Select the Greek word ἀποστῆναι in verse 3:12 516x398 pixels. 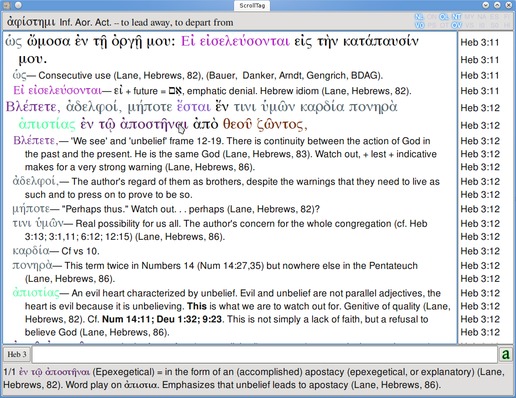pos(154,124)
